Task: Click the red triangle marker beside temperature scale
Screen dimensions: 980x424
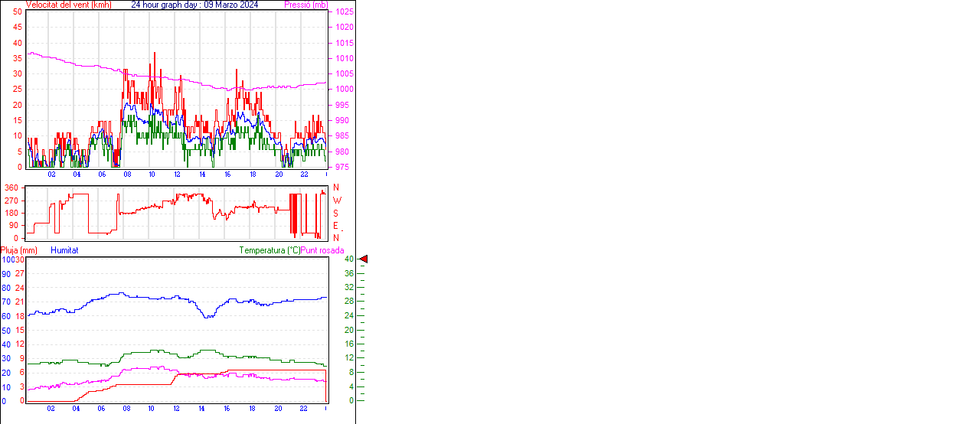Action: pyautogui.click(x=364, y=259)
